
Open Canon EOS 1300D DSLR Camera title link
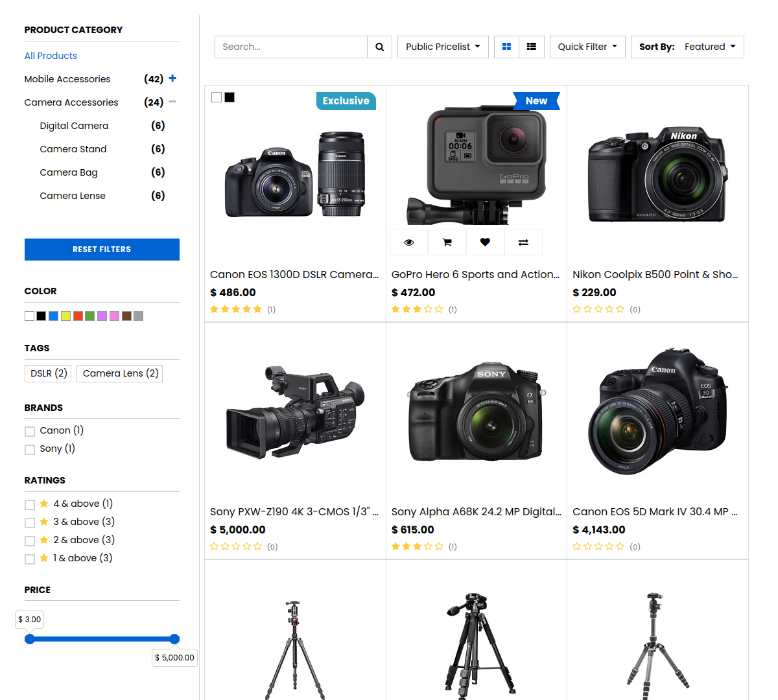coord(294,275)
